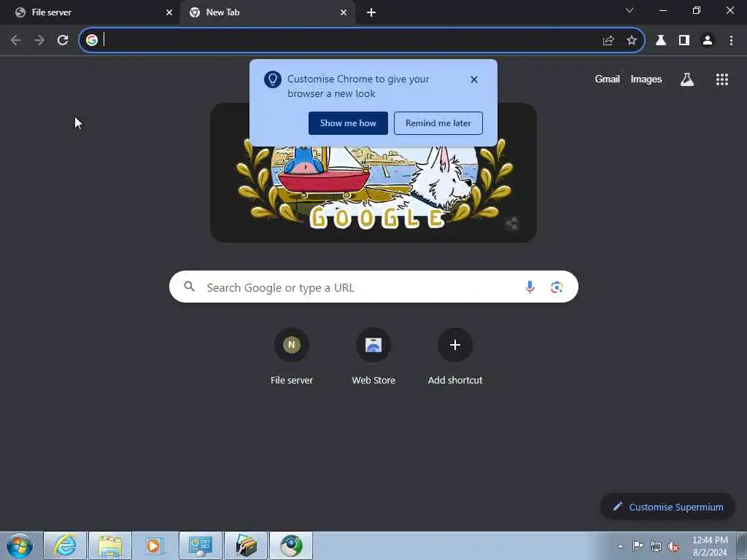
Task: Open the File server shortcut
Action: [292, 357]
